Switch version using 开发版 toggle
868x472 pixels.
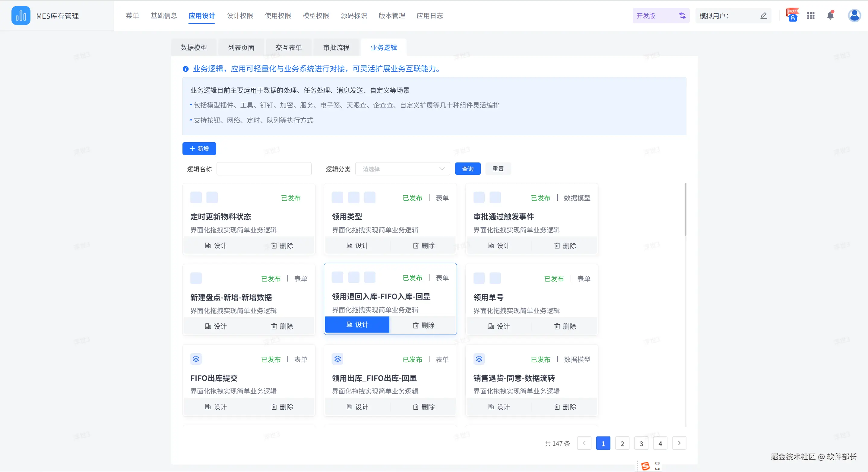click(x=682, y=15)
